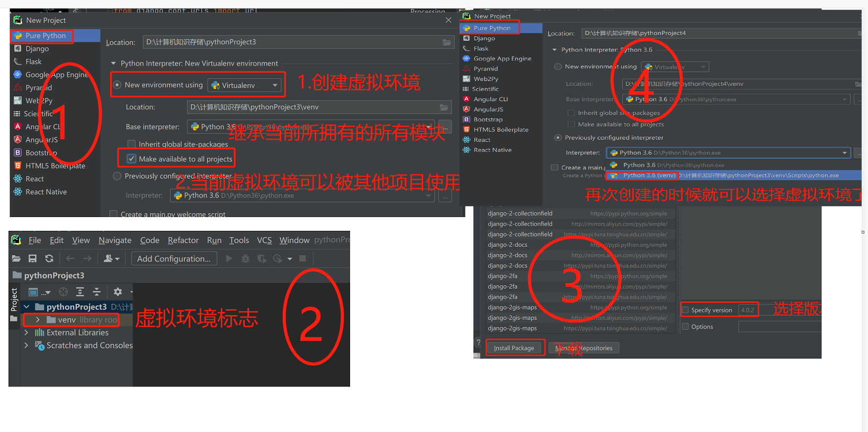This screenshot has width=868, height=432.
Task: Expand the External Libraries node
Action: click(x=26, y=332)
